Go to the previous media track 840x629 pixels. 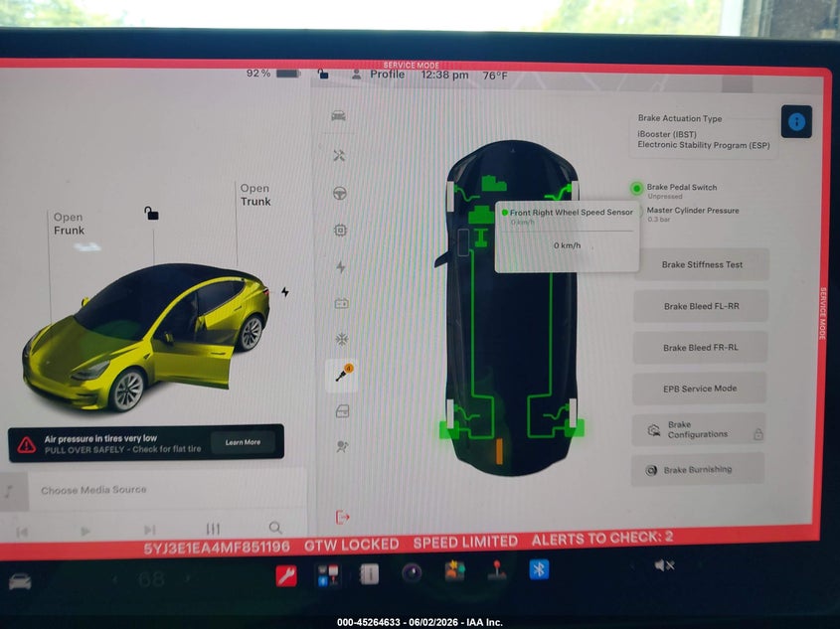point(22,532)
